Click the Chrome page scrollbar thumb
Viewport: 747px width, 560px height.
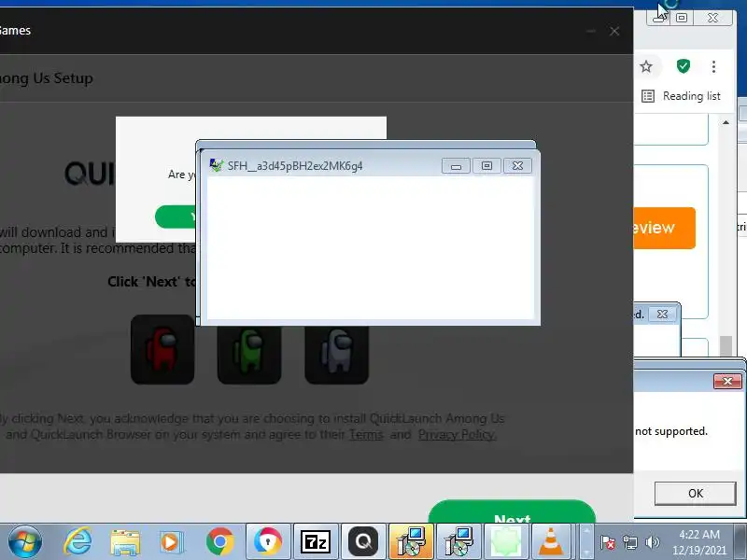tap(726, 345)
